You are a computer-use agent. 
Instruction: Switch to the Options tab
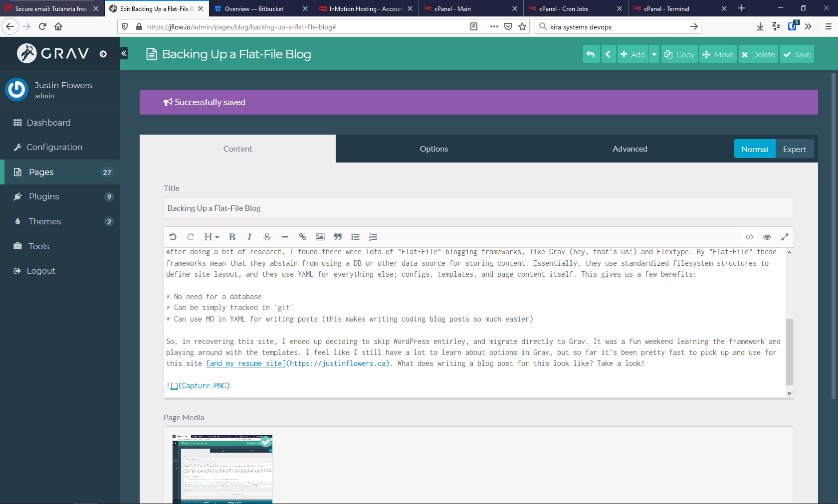pos(433,149)
